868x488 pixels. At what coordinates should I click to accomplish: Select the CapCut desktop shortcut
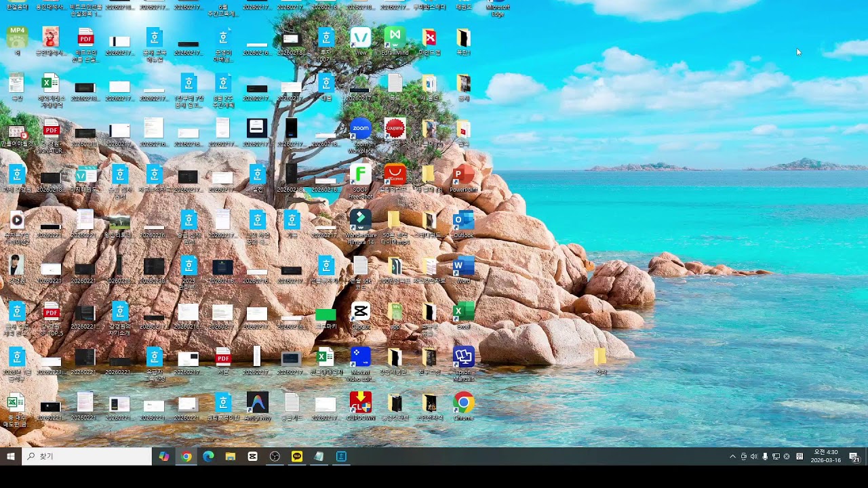pyautogui.click(x=361, y=315)
